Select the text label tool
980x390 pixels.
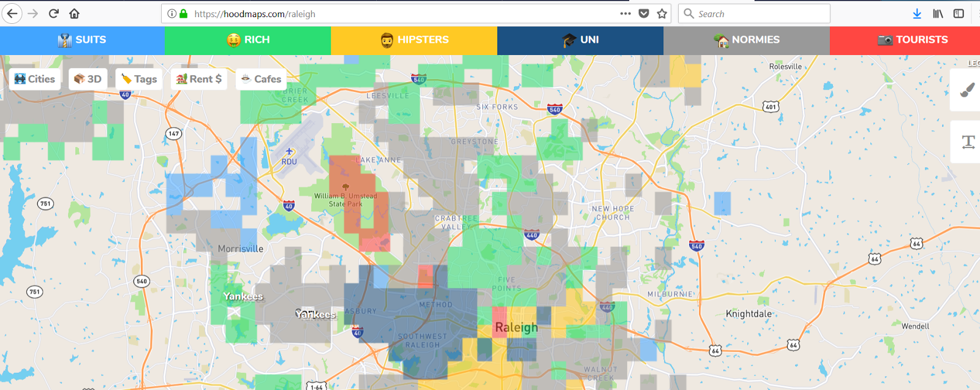pos(968,142)
